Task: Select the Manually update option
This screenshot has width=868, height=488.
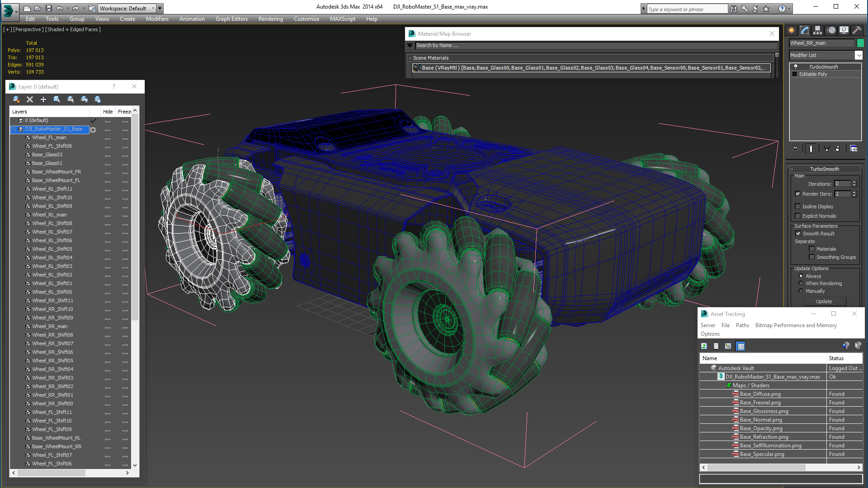Action: [x=801, y=291]
